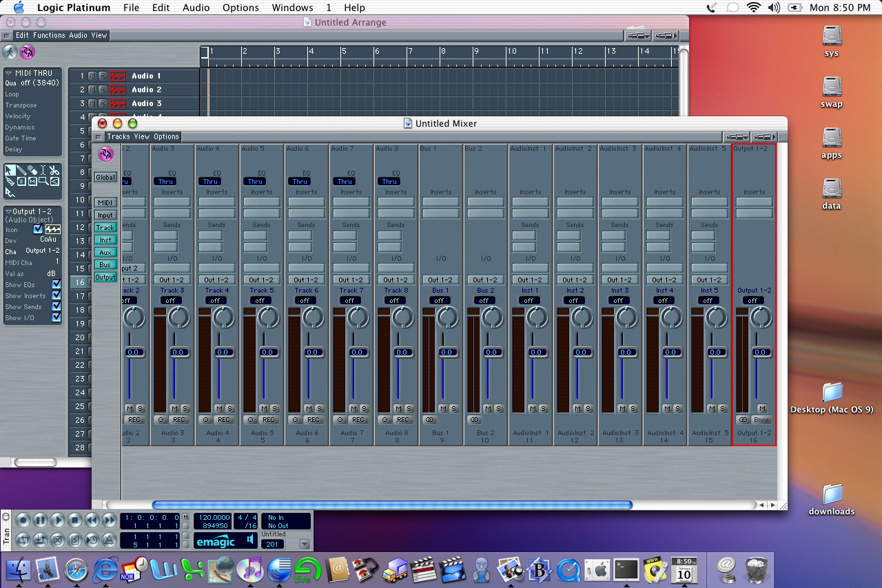Image resolution: width=882 pixels, height=588 pixels.
Task: Uncheck the Show Sends checkbox
Action: (57, 306)
